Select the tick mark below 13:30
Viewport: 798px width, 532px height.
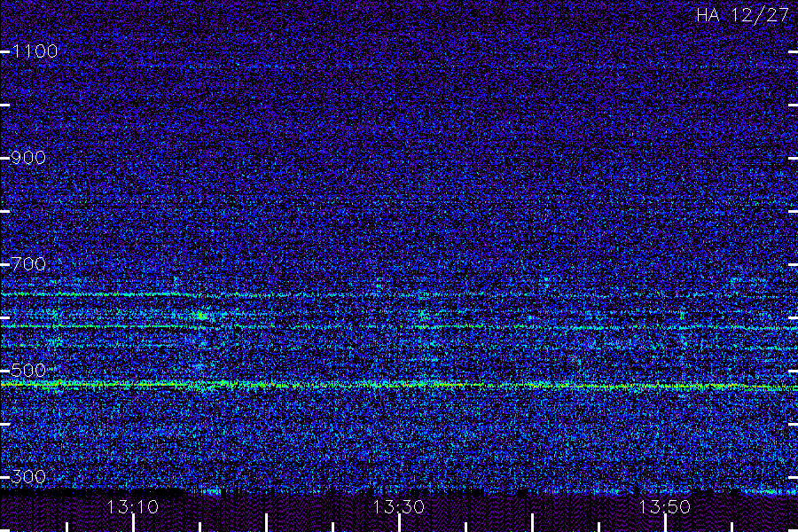point(400,523)
